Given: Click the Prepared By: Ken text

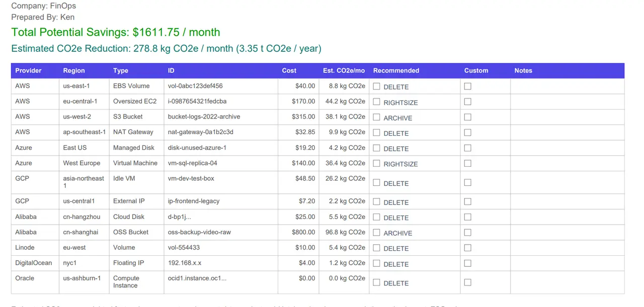Looking at the screenshot, I should [x=43, y=17].
